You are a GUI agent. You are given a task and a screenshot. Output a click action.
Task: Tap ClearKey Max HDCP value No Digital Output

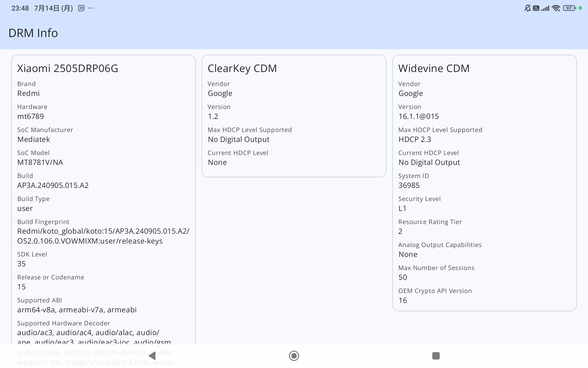click(x=239, y=139)
